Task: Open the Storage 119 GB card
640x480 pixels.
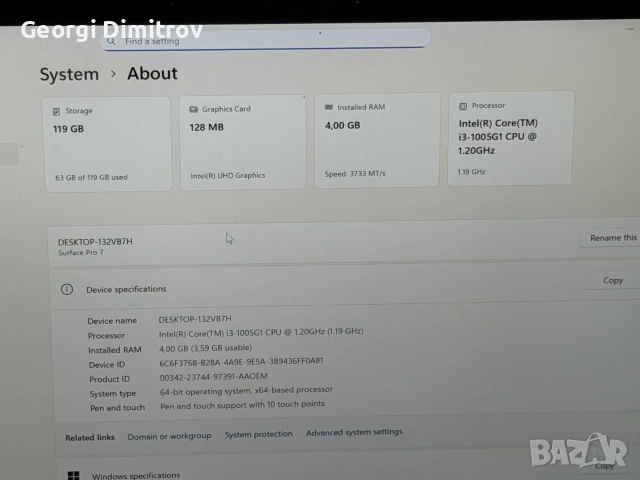Action: pyautogui.click(x=108, y=144)
